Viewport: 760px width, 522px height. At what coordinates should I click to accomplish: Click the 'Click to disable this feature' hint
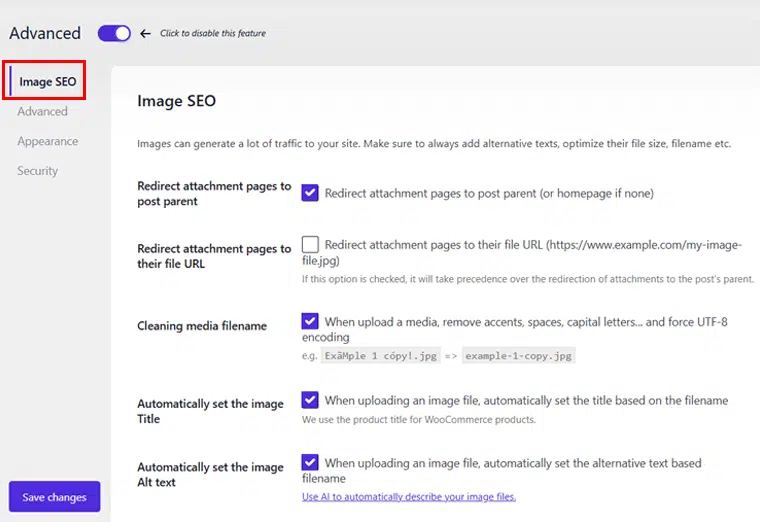click(213, 33)
